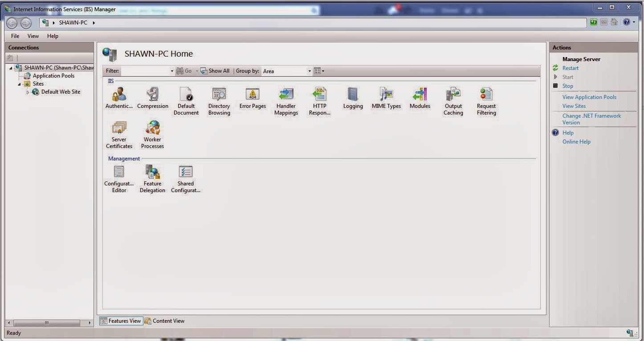Click the View Sites link

coord(574,106)
